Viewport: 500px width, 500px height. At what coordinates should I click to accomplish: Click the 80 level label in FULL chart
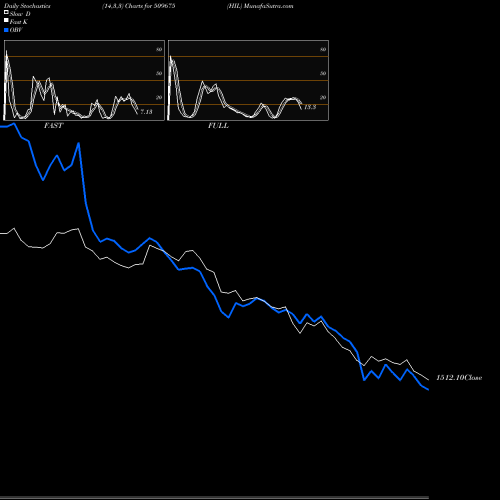[x=323, y=49]
